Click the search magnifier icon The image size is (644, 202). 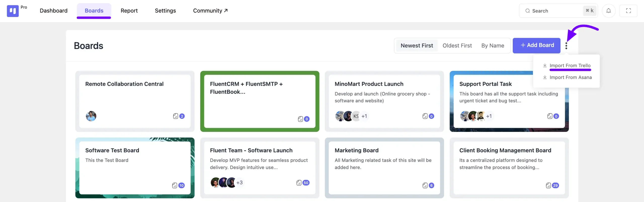coord(528,11)
